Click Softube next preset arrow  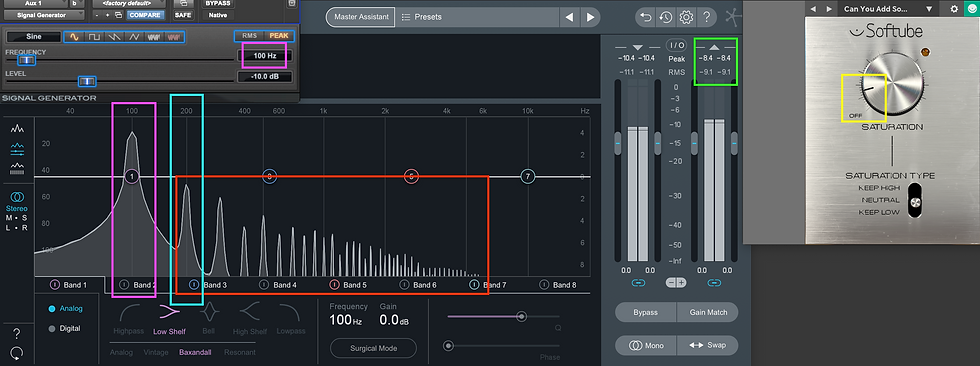click(x=829, y=9)
